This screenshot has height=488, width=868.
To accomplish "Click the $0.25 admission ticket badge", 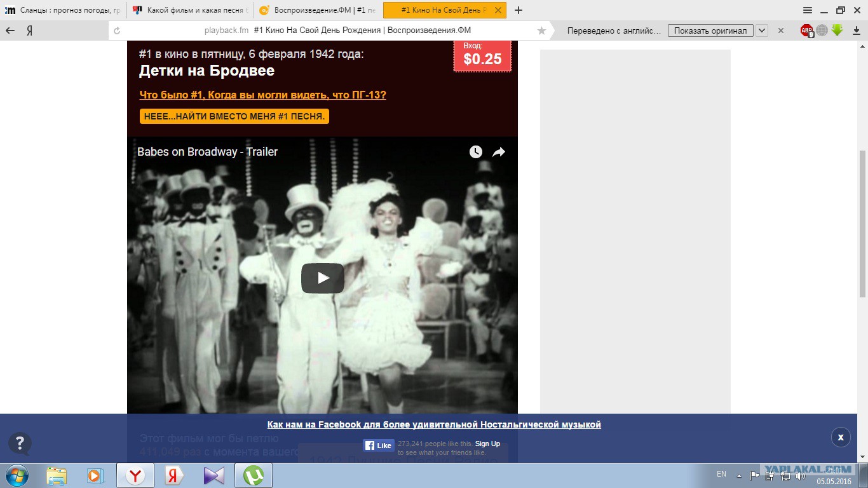I will (482, 56).
